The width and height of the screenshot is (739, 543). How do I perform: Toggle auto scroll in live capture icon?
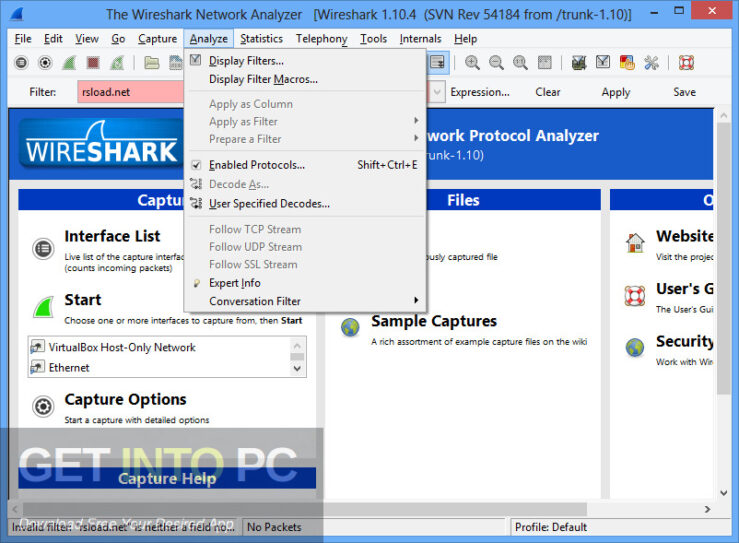tap(437, 63)
